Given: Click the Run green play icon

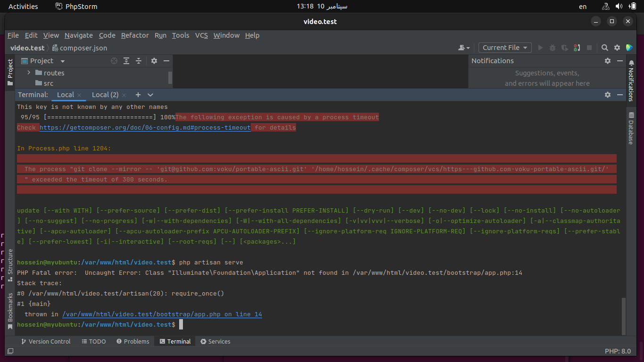Looking at the screenshot, I should (540, 48).
